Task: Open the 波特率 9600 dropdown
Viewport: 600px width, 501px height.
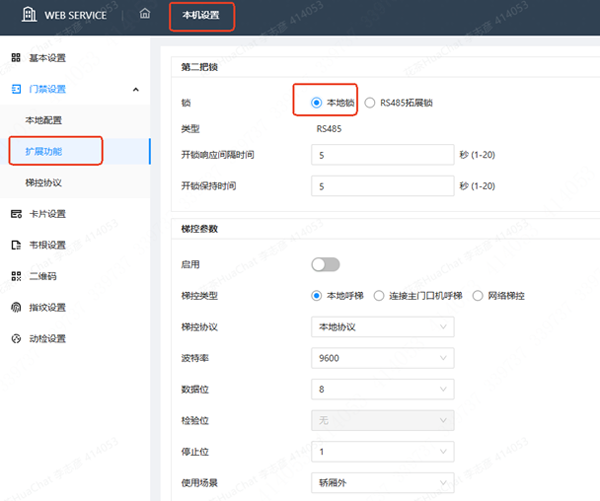Action: point(383,357)
